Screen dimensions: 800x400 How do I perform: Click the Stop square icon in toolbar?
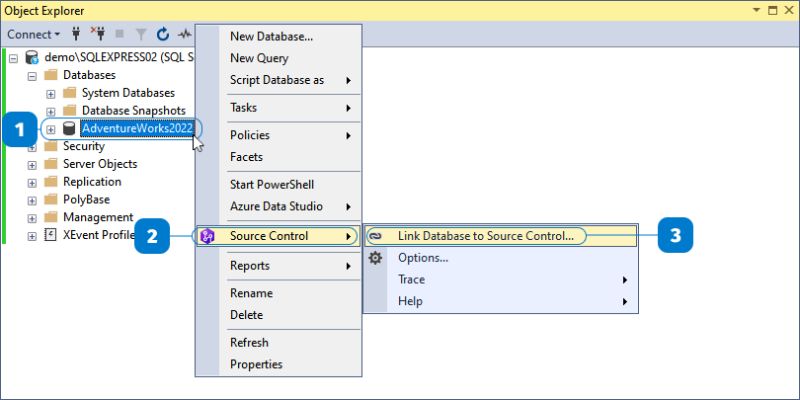coord(119,34)
